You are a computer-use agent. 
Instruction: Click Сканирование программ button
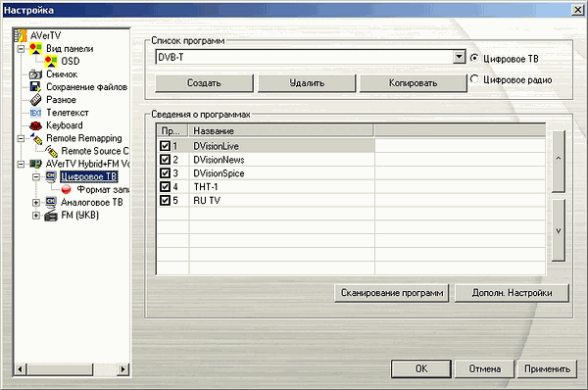coord(391,293)
